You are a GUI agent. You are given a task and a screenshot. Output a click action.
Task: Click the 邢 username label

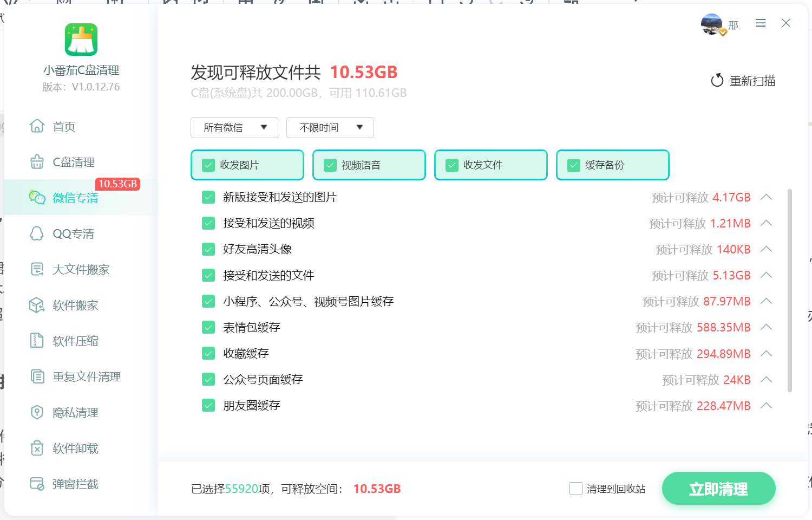click(x=734, y=25)
